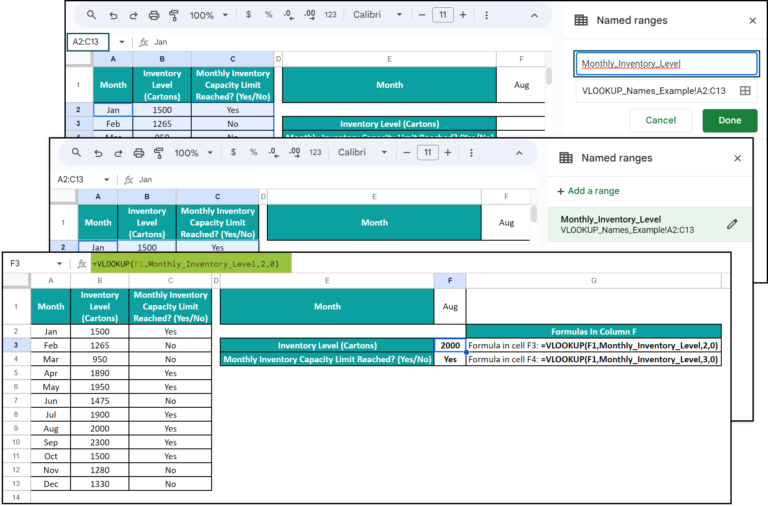Close the middle Named ranges panel
Image resolution: width=768 pixels, height=506 pixels.
pos(738,158)
